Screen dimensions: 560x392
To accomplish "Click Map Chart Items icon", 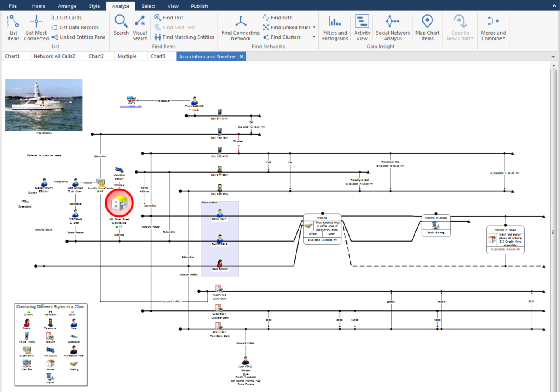I will click(427, 28).
